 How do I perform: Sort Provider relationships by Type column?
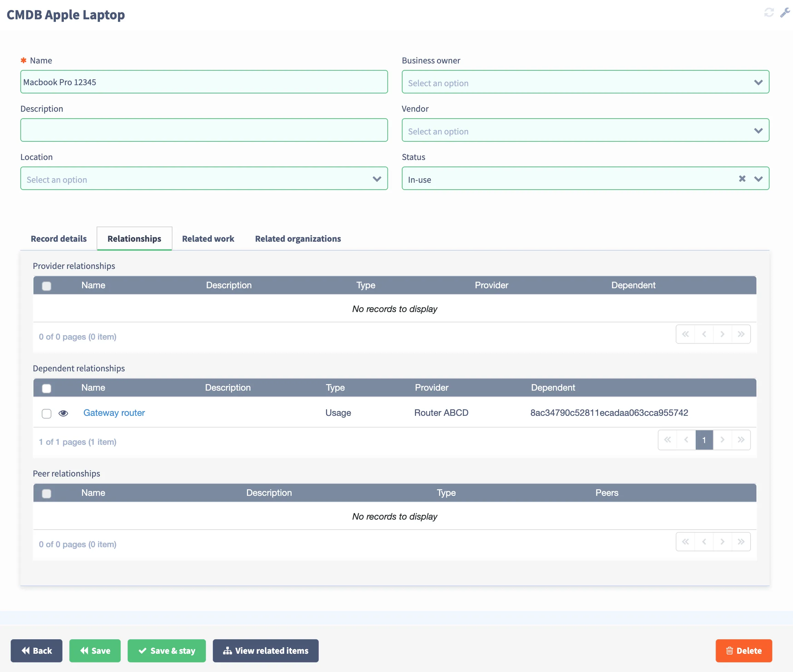point(365,285)
